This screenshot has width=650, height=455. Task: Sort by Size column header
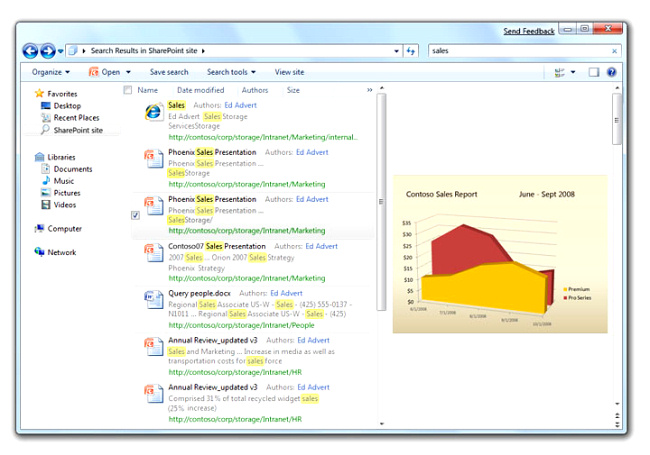coord(293,90)
